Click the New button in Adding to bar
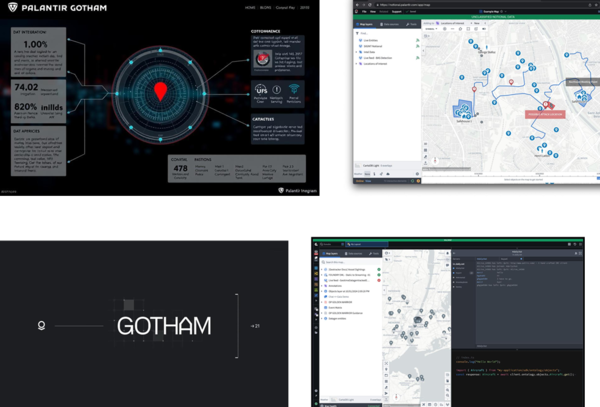The height and width of the screenshot is (407, 600). (x=477, y=23)
